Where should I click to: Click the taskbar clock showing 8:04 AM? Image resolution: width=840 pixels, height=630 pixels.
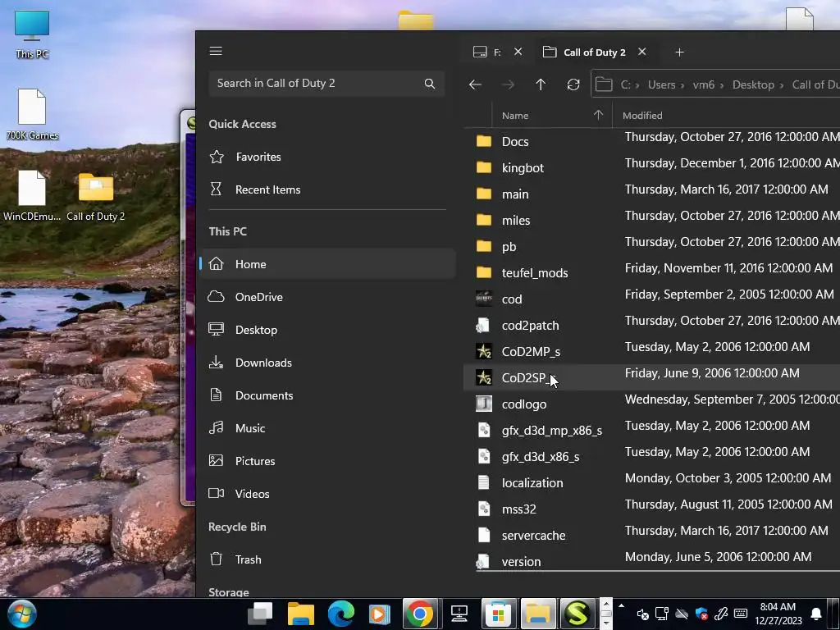778,614
